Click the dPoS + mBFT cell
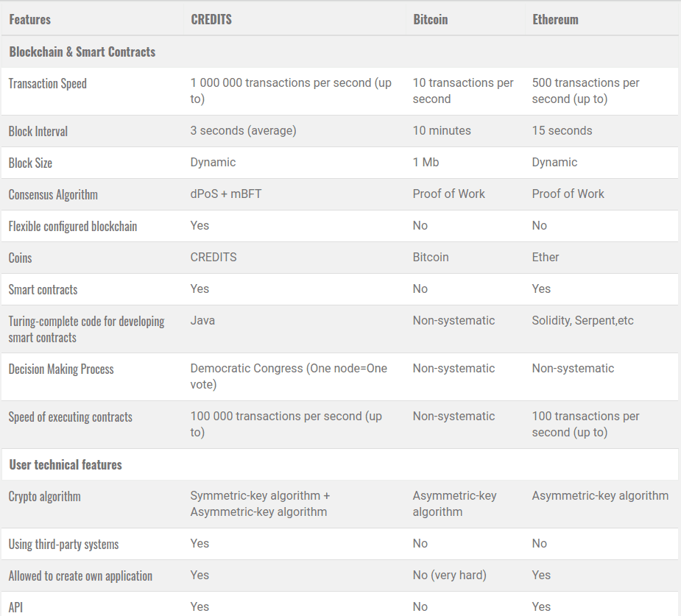The width and height of the screenshot is (681, 616). [226, 194]
